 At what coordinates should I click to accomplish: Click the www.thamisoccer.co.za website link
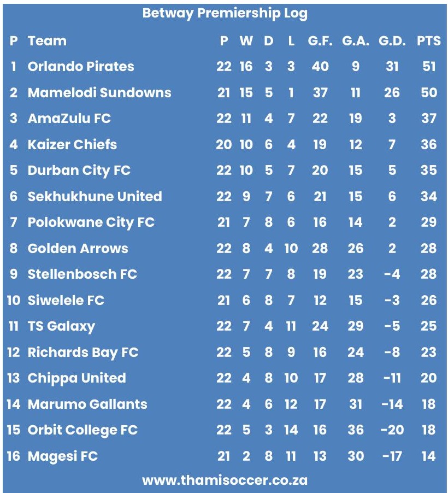225,480
